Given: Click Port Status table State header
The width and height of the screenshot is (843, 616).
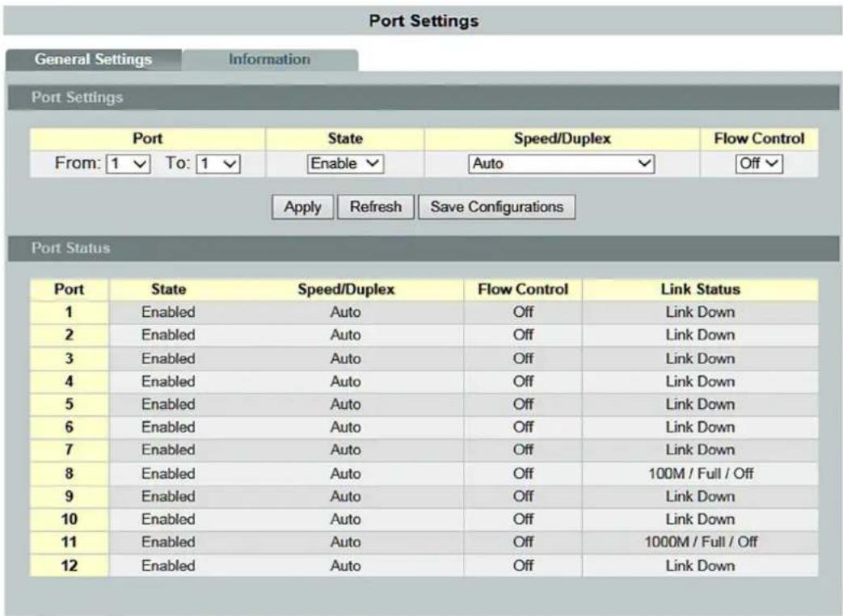Looking at the screenshot, I should point(168,289).
